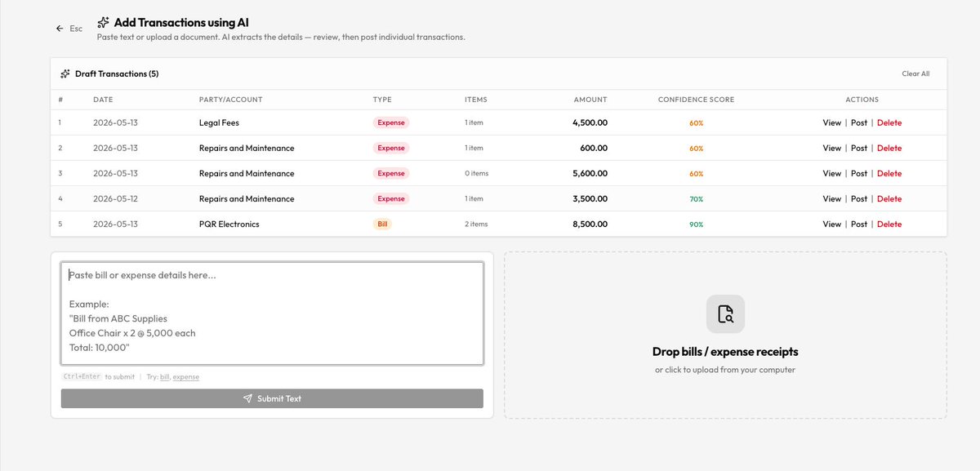Click the 600.00 amount
Viewport: 980px width, 471px height.
[594, 148]
